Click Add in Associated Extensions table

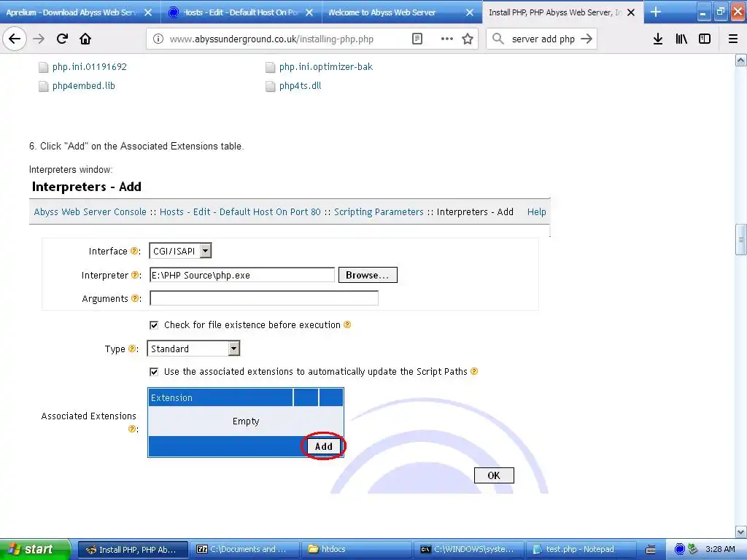323,446
